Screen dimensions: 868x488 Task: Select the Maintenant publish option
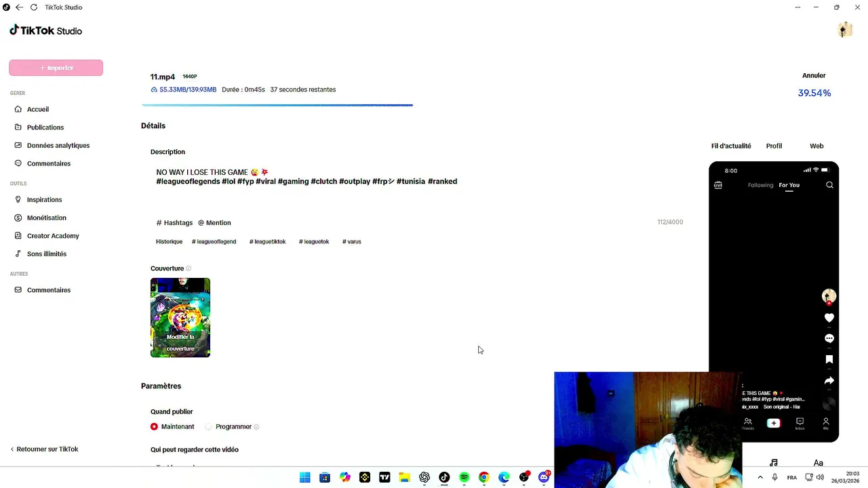(x=172, y=427)
